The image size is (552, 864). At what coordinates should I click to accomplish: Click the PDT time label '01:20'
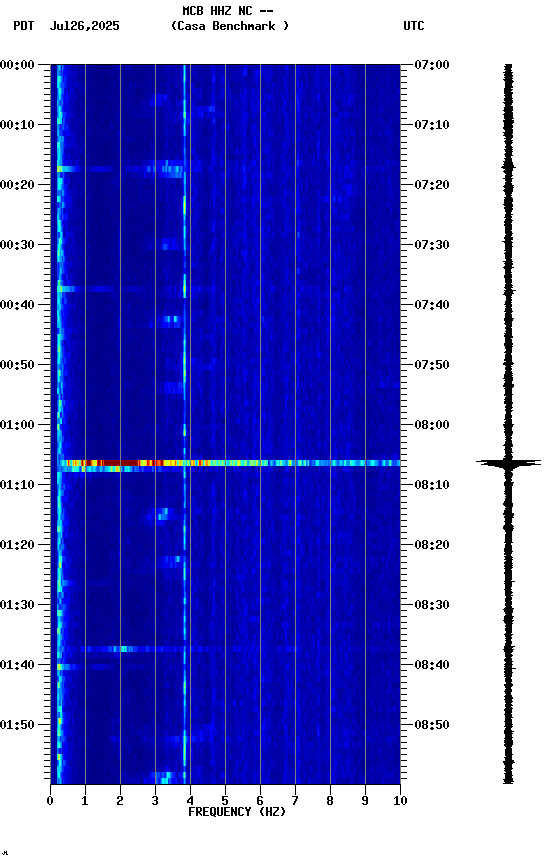pyautogui.click(x=17, y=545)
